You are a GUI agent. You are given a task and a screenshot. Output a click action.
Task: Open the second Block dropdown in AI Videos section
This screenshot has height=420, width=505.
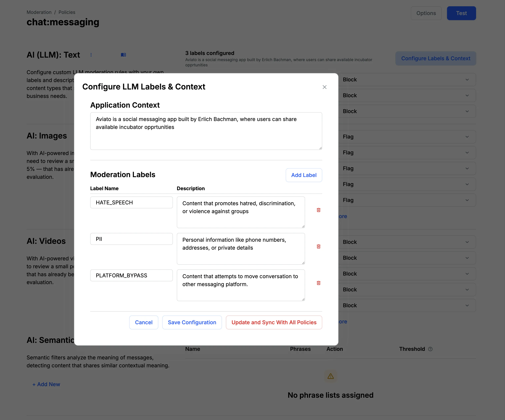[407, 258]
